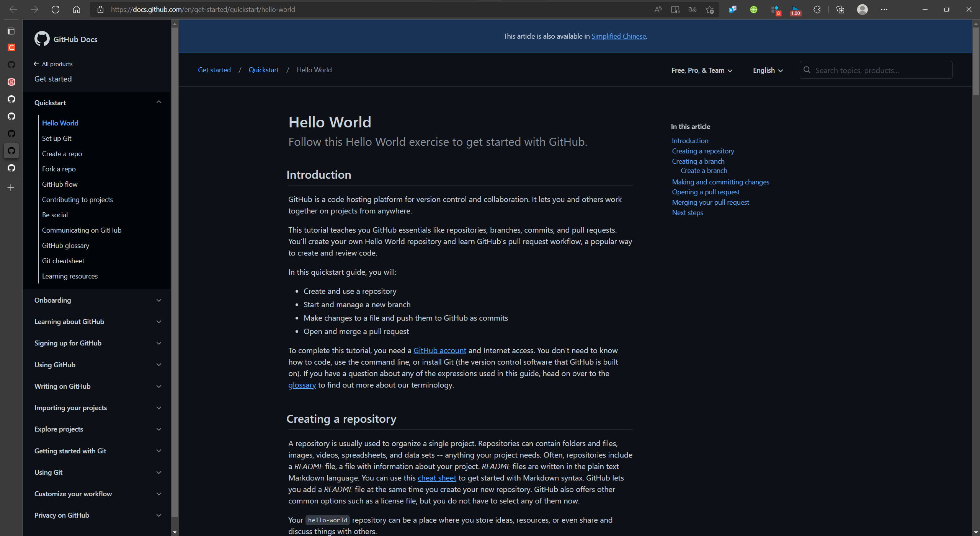
Task: Open the Collections icon in toolbar
Action: tap(840, 10)
